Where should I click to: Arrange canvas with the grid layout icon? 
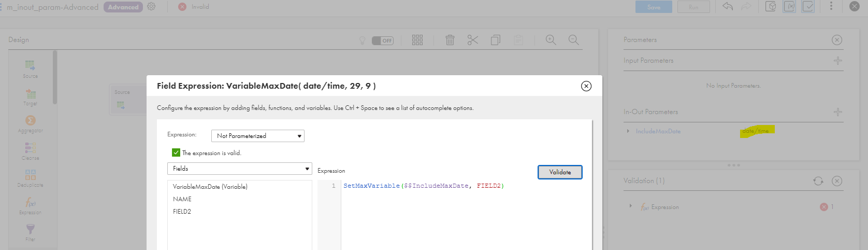click(417, 40)
